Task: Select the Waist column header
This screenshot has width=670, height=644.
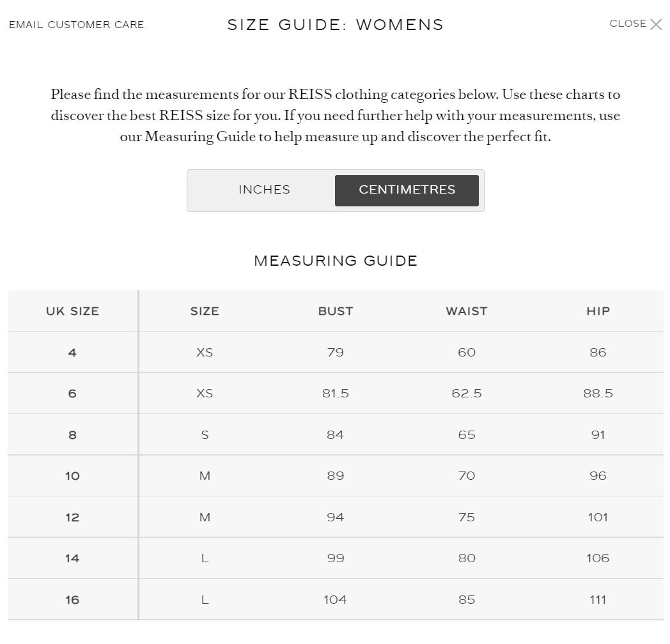Action: point(467,311)
